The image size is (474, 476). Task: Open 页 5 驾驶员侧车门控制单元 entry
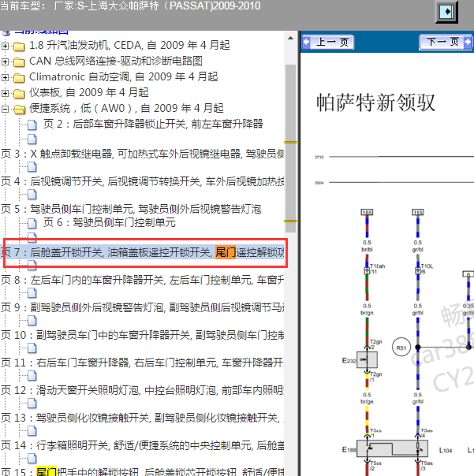point(131,209)
